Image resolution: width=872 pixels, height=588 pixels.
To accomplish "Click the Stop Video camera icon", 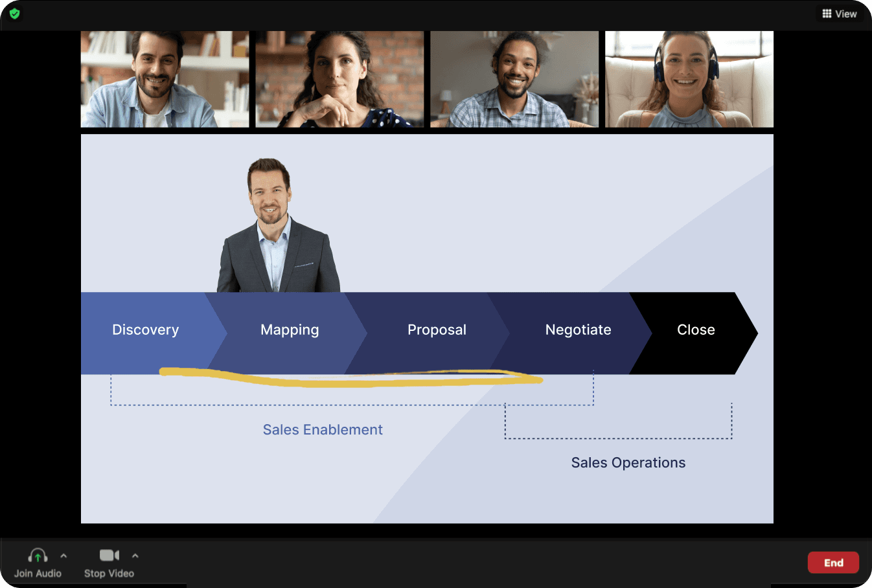I will (109, 556).
